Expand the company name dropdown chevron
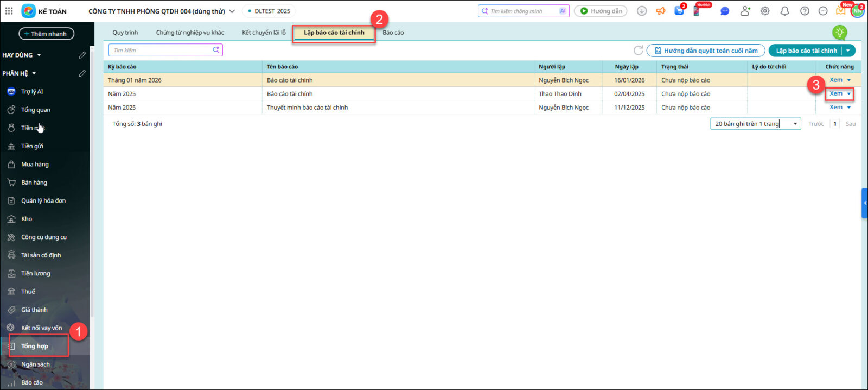The image size is (868, 390). (x=232, y=11)
